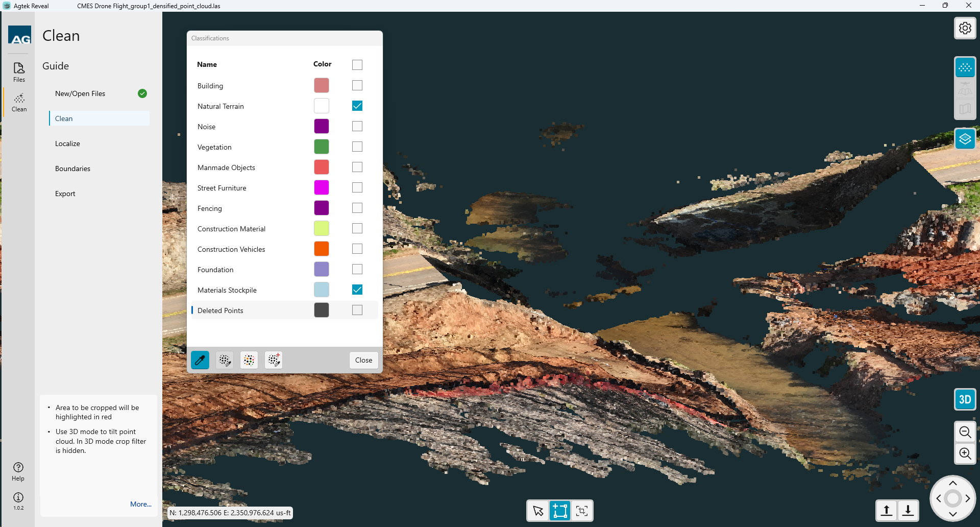The height and width of the screenshot is (527, 980).
Task: Go to the Localize guide step
Action: (x=67, y=143)
